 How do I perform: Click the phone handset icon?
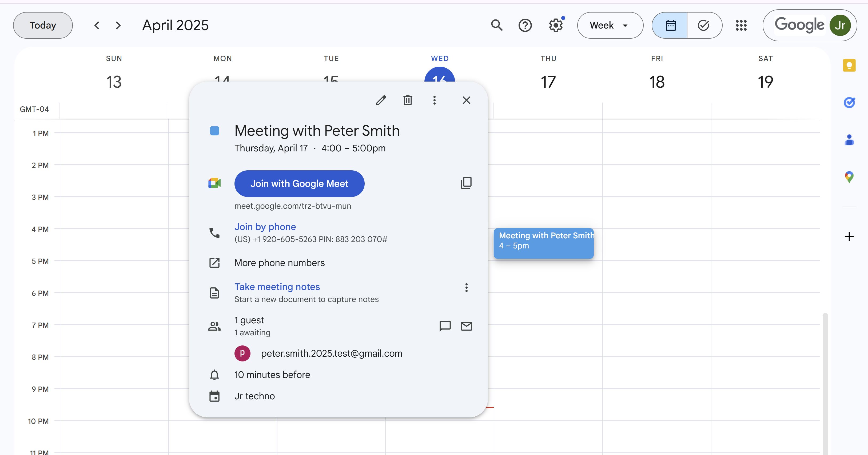[214, 233]
